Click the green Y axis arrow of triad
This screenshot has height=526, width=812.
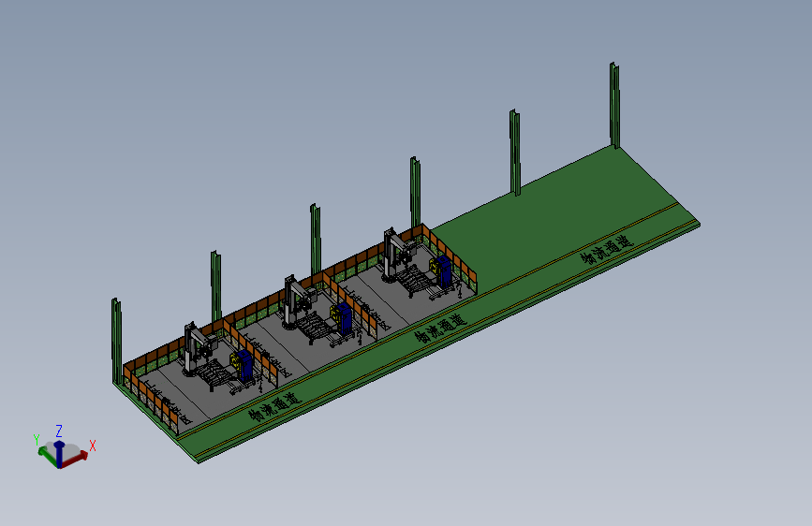pyautogui.click(x=48, y=456)
